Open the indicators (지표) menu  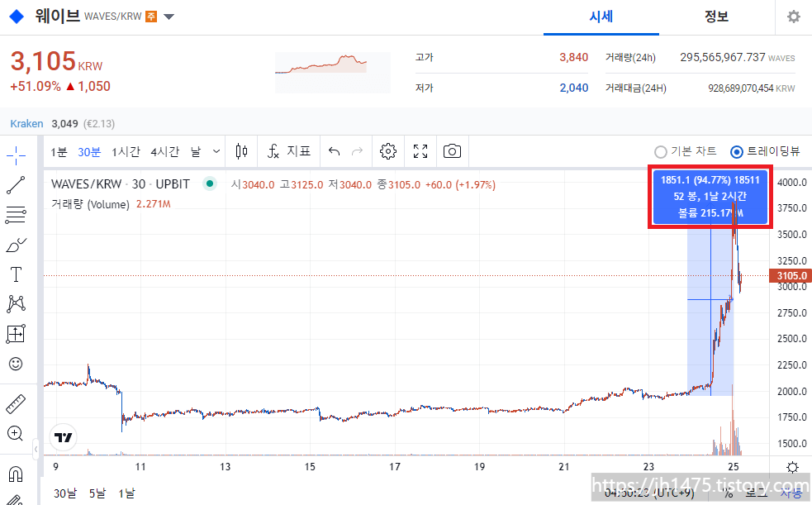coord(288,151)
